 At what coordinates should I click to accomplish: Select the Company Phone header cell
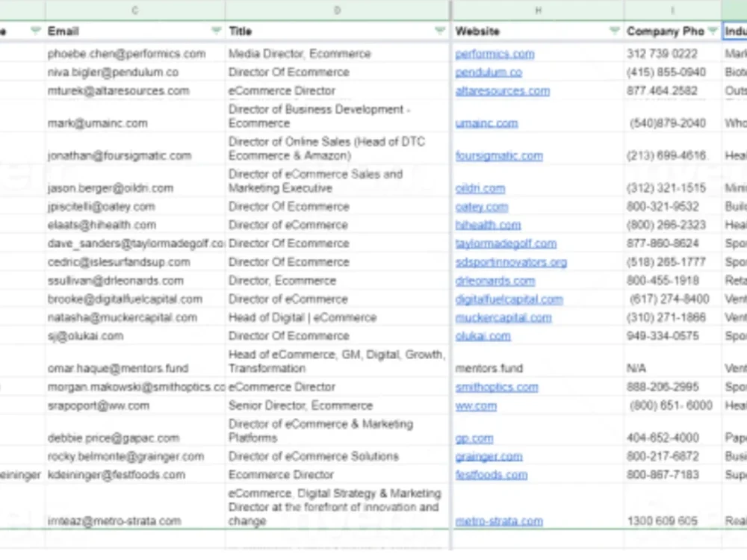coord(673,31)
